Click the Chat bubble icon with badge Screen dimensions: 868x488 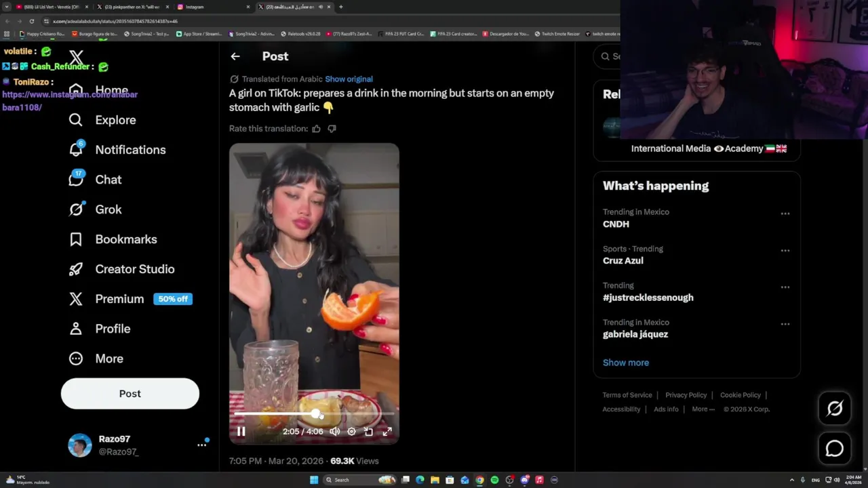click(x=76, y=179)
